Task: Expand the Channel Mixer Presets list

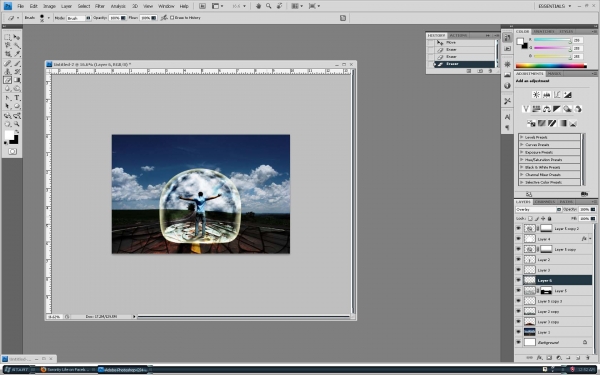Action: coord(522,174)
